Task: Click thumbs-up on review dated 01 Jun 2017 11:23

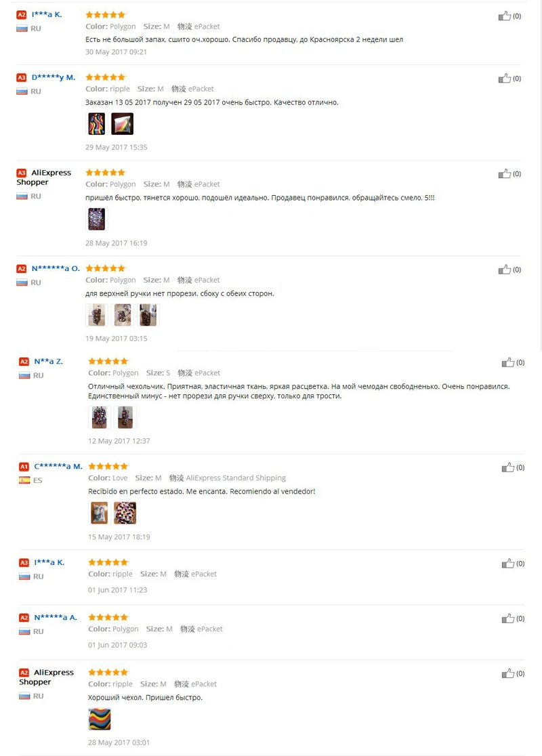Action: [x=507, y=563]
